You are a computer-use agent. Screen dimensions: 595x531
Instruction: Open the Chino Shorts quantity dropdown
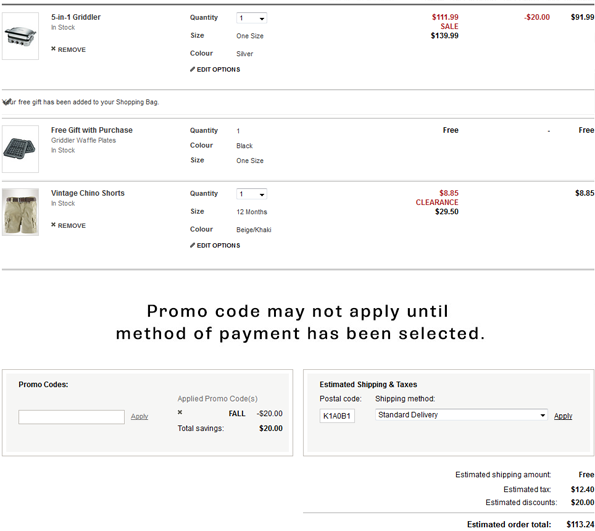(252, 194)
